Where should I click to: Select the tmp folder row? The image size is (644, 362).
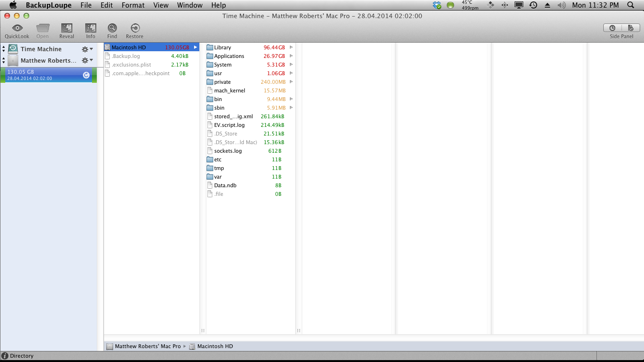click(251, 168)
